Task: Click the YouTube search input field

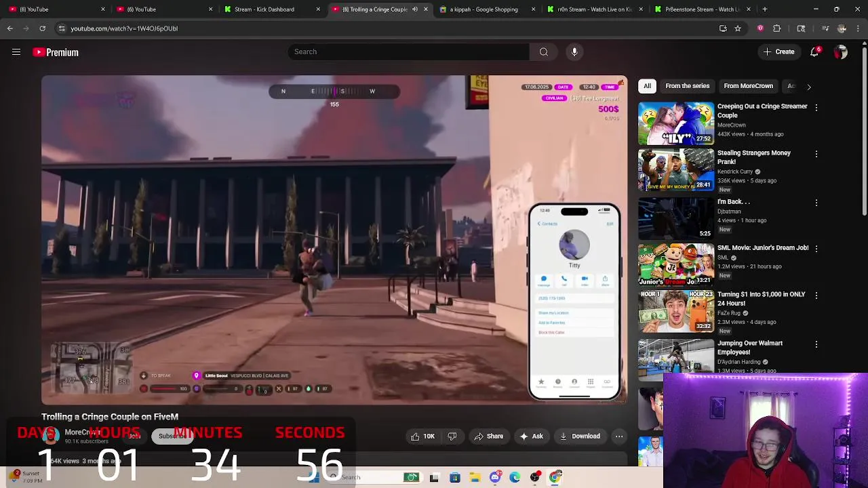Action: coord(409,52)
